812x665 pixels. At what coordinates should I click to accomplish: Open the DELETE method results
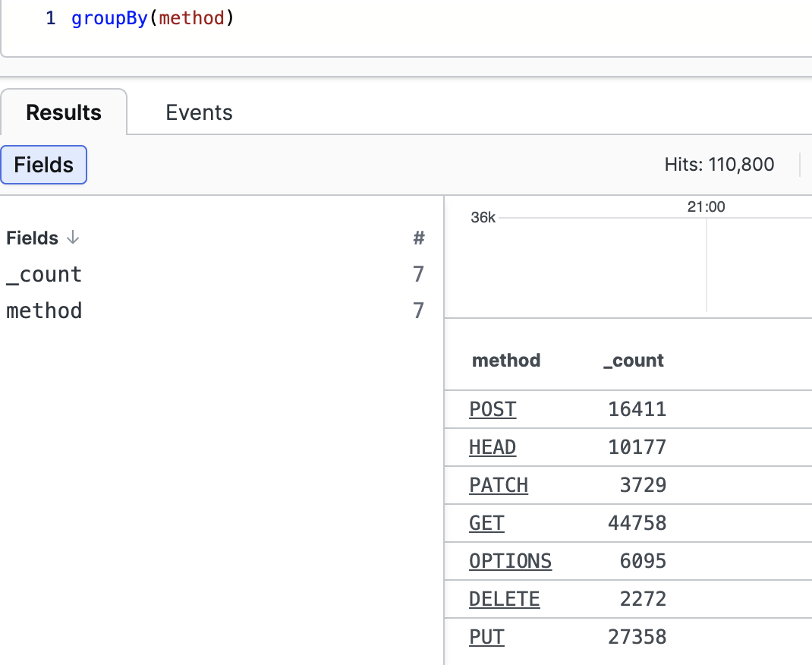click(504, 599)
